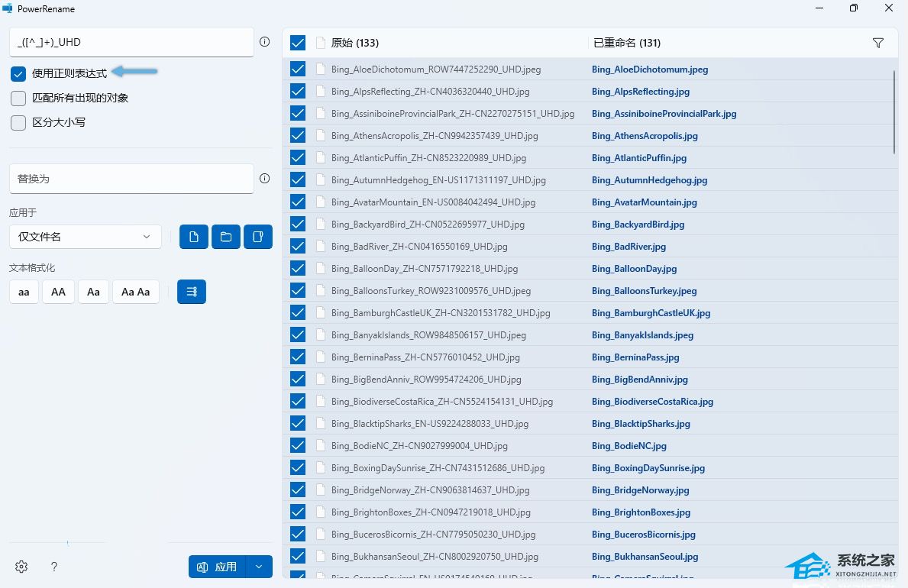Uncheck Bing_BukhansanSeoul file checkbox
This screenshot has width=908, height=588.
click(x=298, y=556)
